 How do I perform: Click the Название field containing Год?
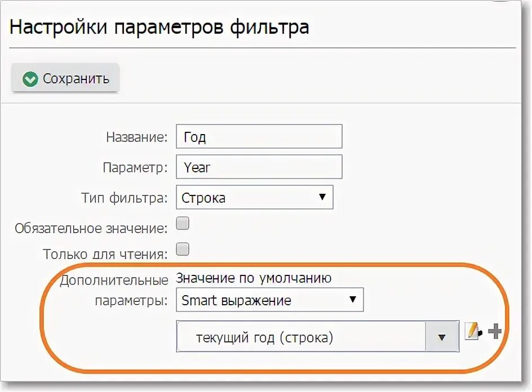259,137
